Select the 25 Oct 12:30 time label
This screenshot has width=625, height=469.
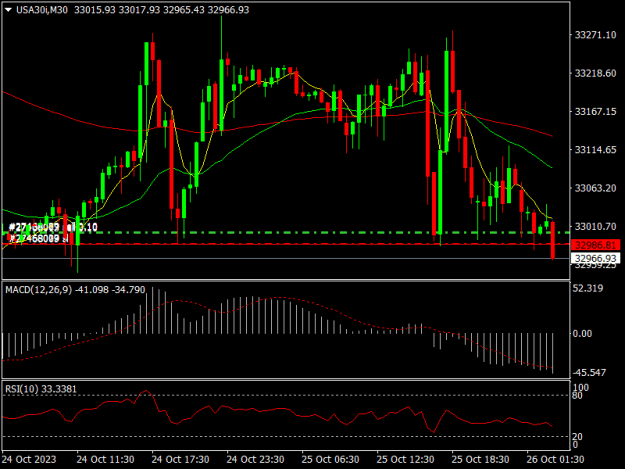pos(405,459)
